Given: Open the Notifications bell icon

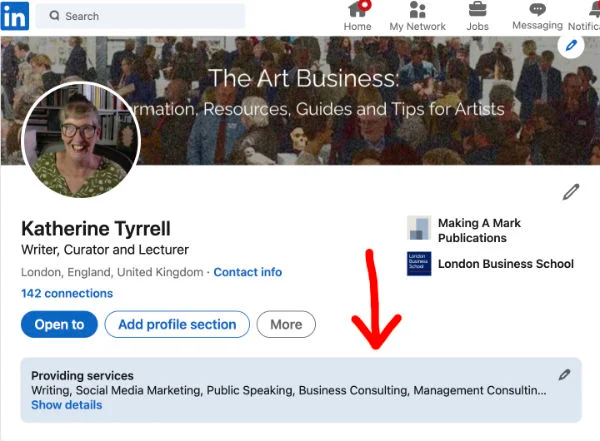Looking at the screenshot, I should click(584, 10).
